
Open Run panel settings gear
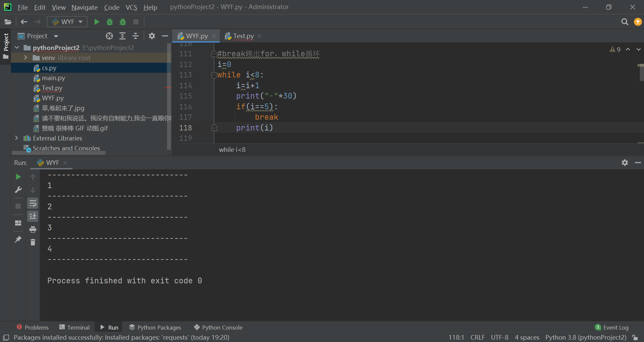pos(625,163)
